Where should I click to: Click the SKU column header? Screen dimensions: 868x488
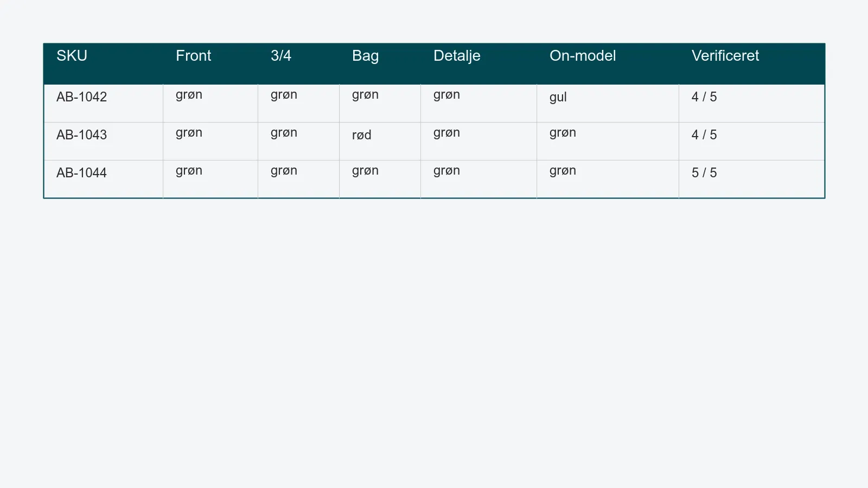[103, 64]
